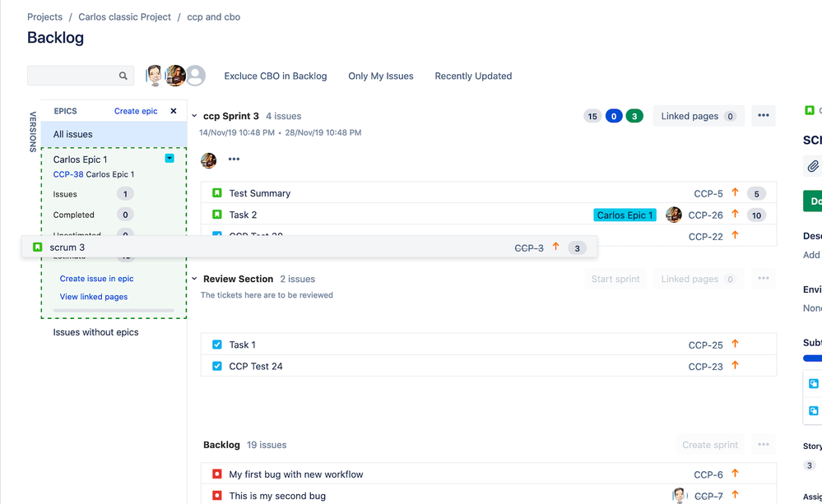Click the epic progress bar in Carlos Epic 1
Viewport: 822px width, 504px height.
(114, 310)
